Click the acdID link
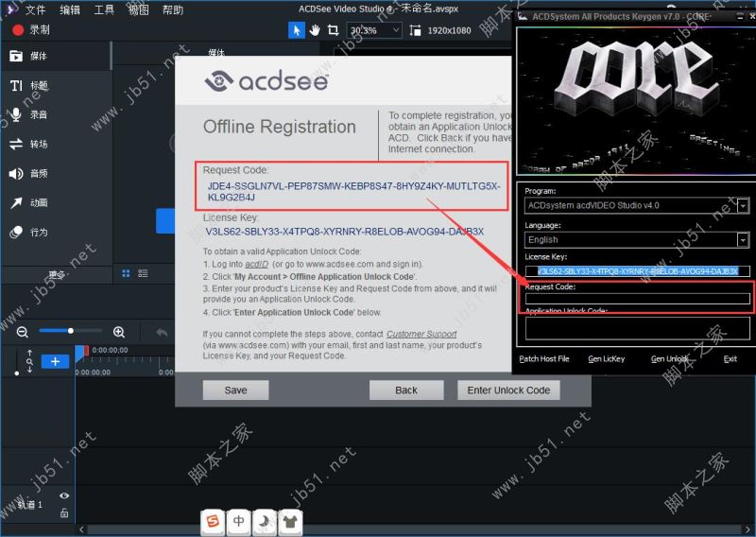 pos(256,264)
